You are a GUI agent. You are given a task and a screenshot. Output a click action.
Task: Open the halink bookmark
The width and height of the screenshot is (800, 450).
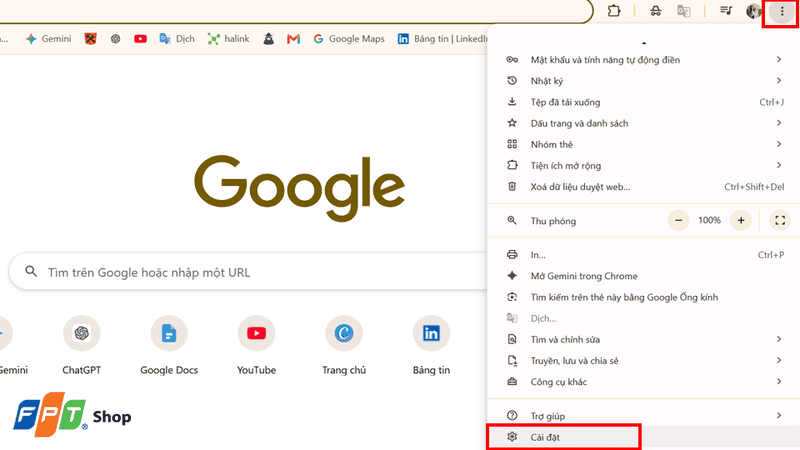pyautogui.click(x=228, y=39)
